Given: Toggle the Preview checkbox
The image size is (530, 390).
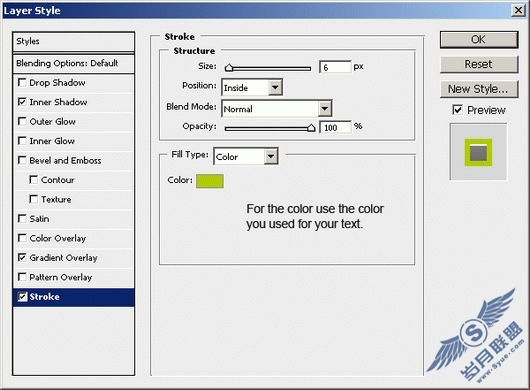Looking at the screenshot, I should coord(457,110).
